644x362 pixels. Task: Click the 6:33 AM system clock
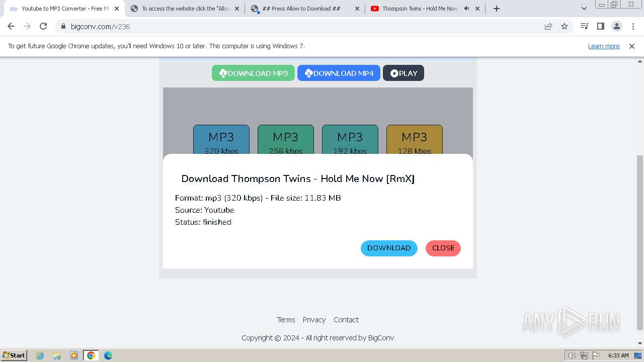click(x=618, y=355)
